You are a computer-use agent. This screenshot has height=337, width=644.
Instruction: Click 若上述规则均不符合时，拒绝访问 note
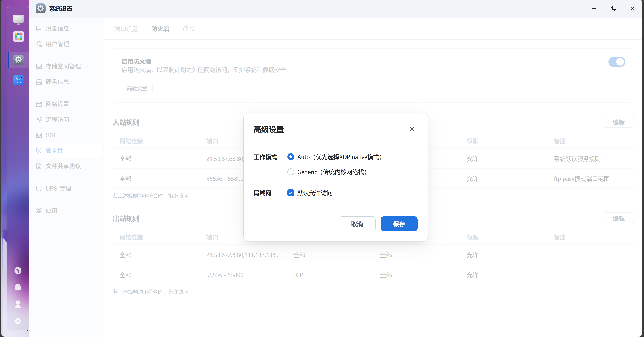[x=151, y=196]
